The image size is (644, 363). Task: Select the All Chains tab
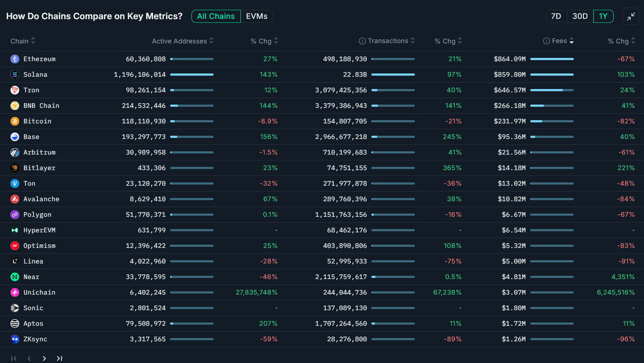tap(216, 16)
